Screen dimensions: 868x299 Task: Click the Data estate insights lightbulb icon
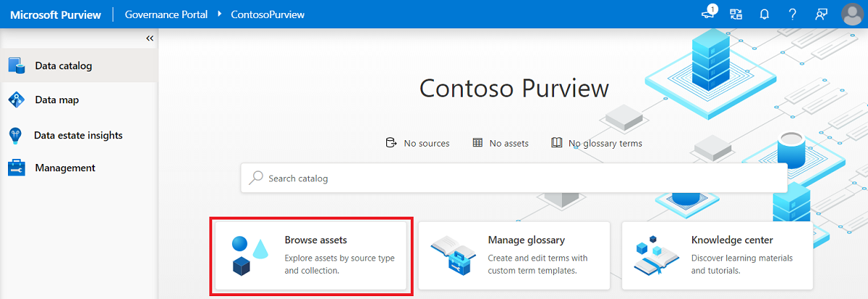pyautogui.click(x=15, y=135)
